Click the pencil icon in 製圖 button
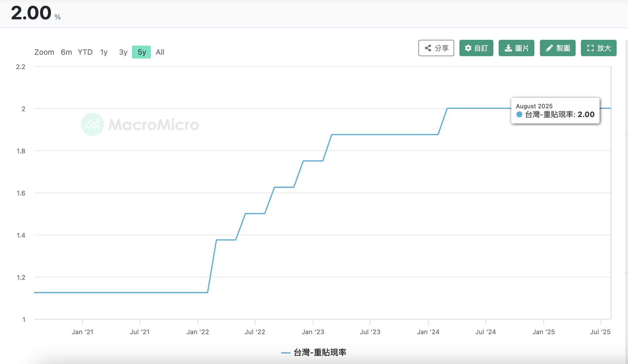The image size is (628, 364). click(549, 48)
